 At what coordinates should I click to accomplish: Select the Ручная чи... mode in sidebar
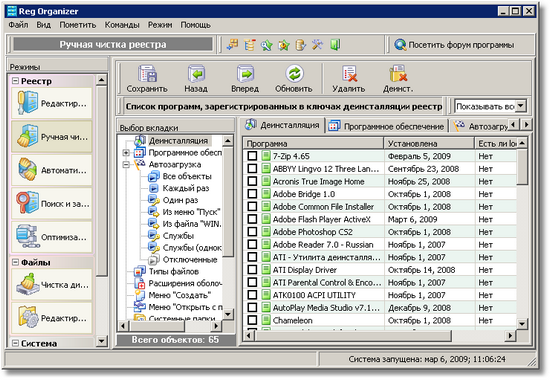click(52, 136)
